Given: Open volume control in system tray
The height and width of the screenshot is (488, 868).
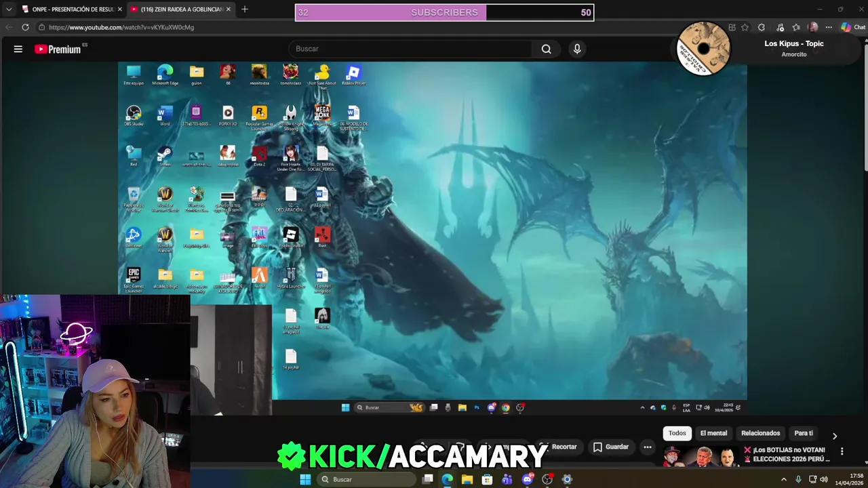Looking at the screenshot, I should [824, 479].
